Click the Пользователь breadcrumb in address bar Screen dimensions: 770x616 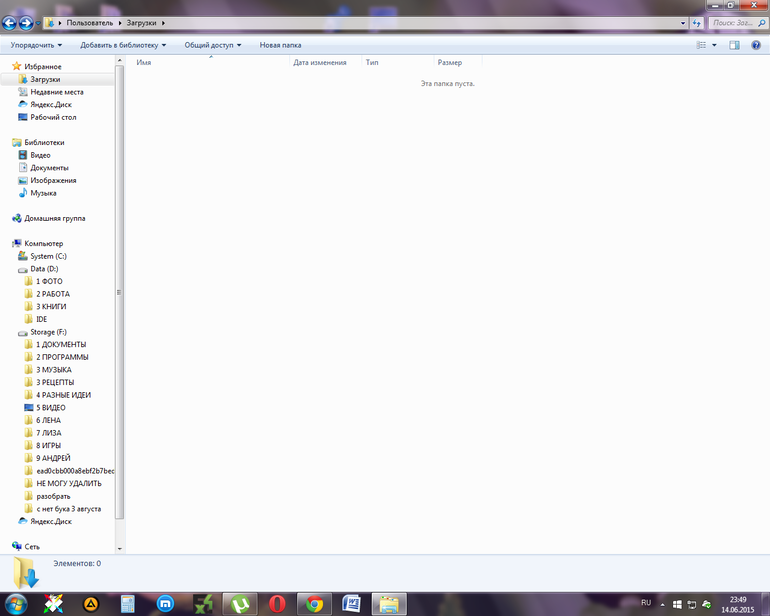click(x=90, y=23)
